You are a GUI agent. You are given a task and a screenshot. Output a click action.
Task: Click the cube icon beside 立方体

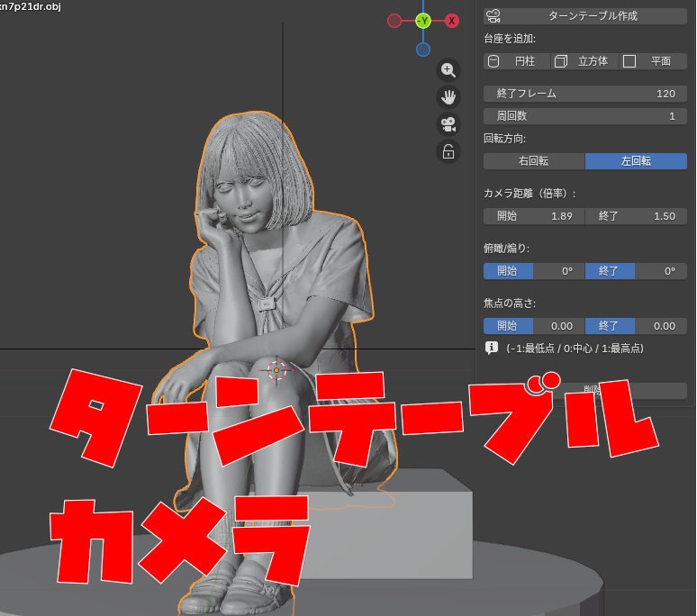[561, 61]
